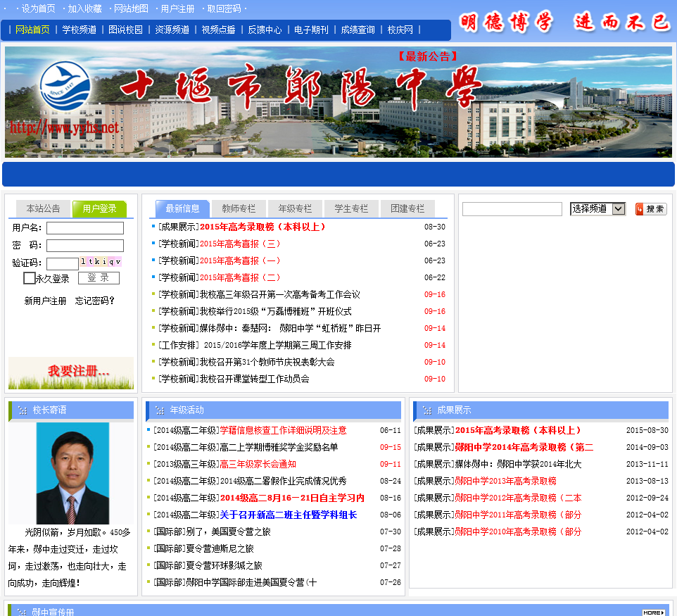Open news 2015年高考喜报(二)
Screen dimensions: 677x616
240,278
